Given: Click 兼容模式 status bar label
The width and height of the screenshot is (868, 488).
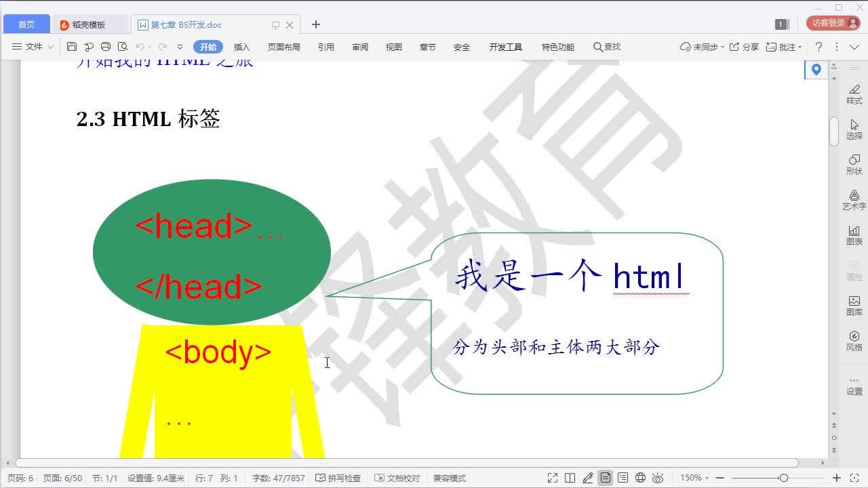Looking at the screenshot, I should click(450, 479).
